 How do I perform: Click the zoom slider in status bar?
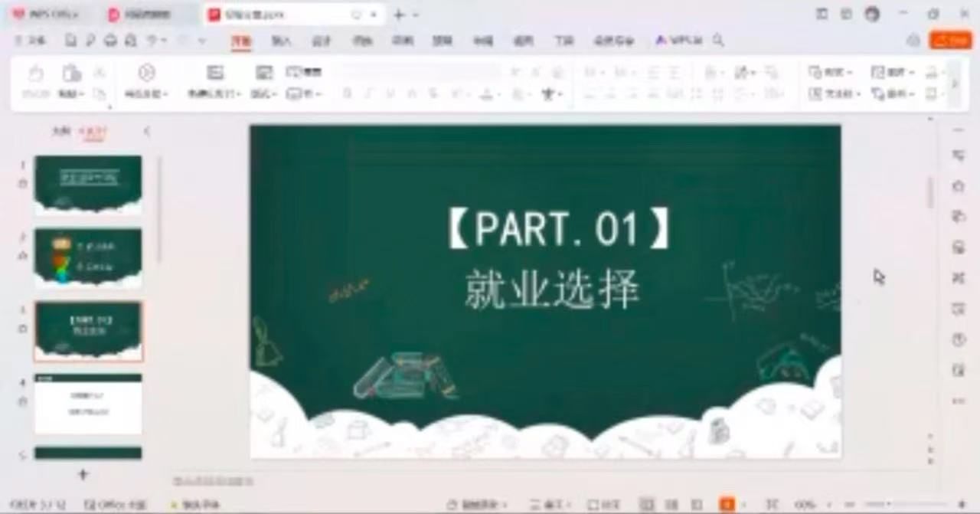pos(880,505)
